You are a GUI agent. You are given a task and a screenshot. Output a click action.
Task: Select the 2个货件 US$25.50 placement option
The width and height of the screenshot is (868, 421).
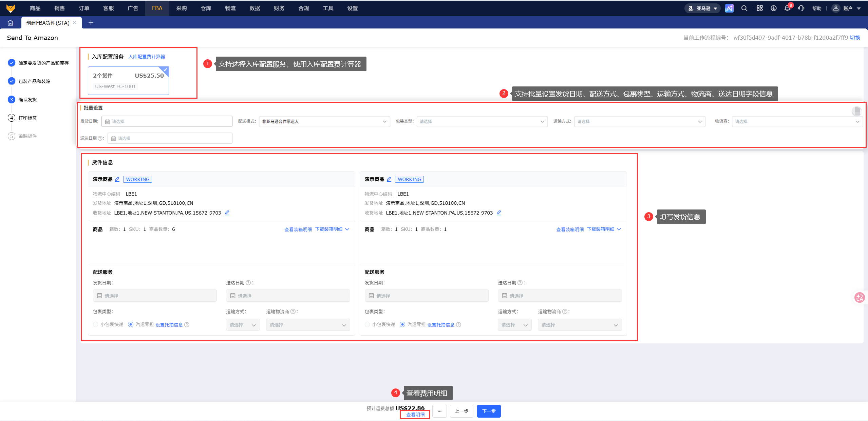click(x=128, y=81)
